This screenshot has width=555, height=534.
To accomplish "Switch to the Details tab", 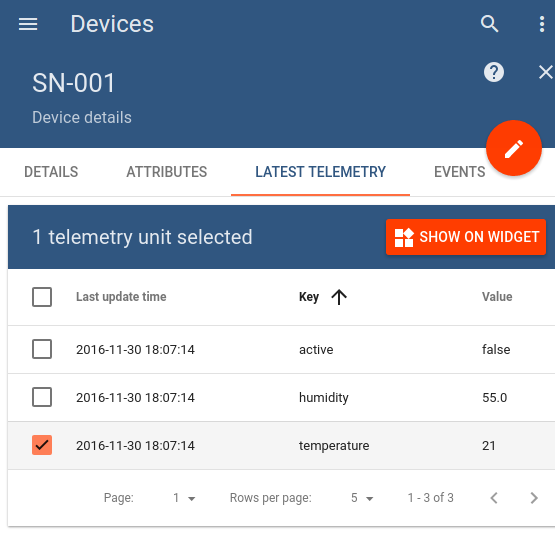I will click(51, 172).
